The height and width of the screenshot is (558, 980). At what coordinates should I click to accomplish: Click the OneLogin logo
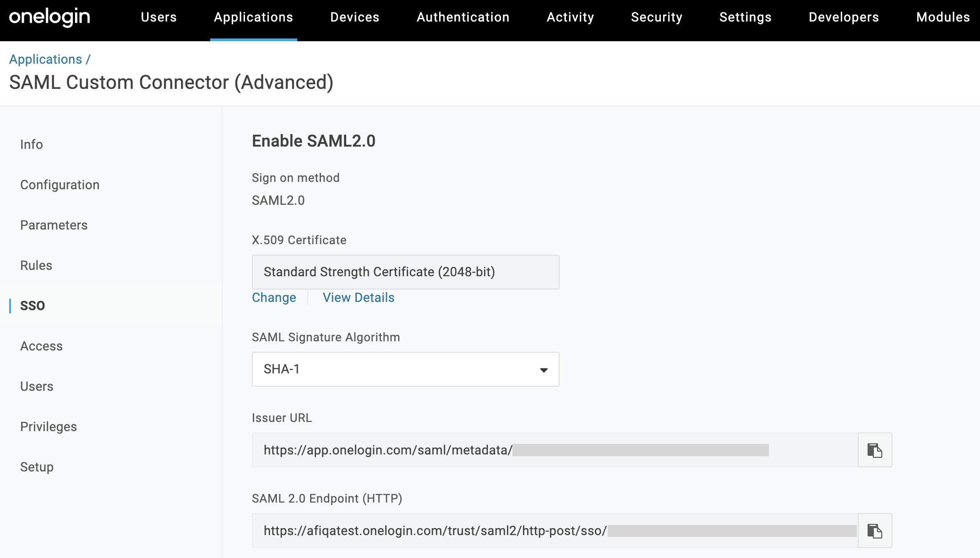click(49, 17)
